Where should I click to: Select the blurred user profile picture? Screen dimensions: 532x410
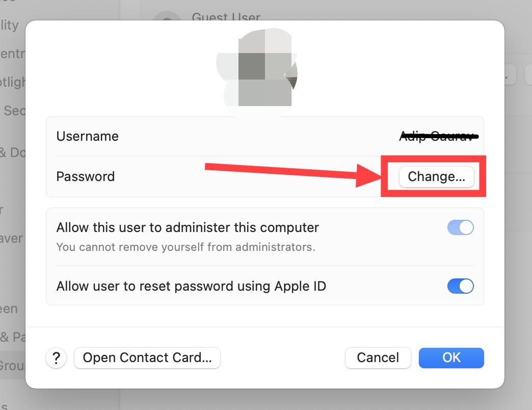pos(257,69)
